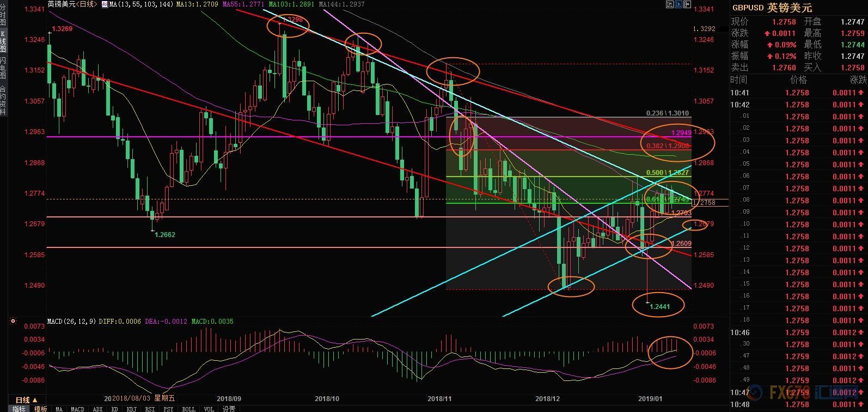Select the 10:41 tick row
This screenshot has height=412, width=868.
point(798,93)
